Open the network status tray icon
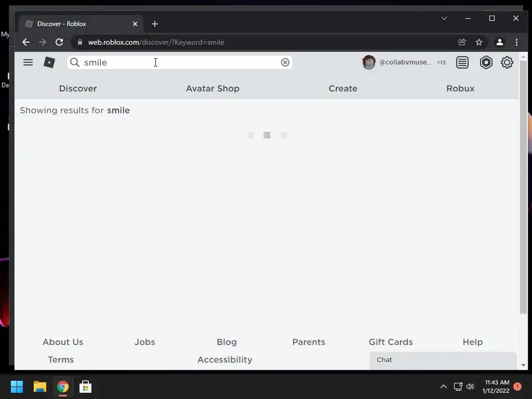Screen dimensions: 532x399 coord(458,387)
